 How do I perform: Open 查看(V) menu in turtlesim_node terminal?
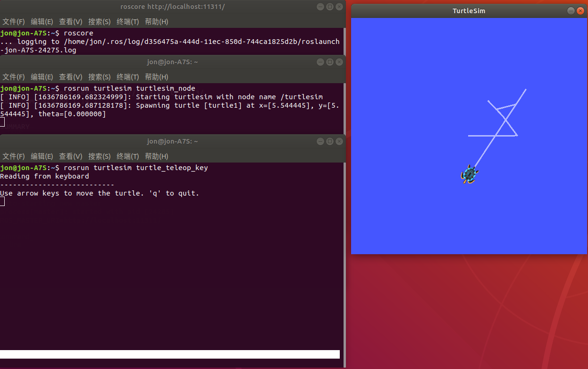pyautogui.click(x=71, y=77)
